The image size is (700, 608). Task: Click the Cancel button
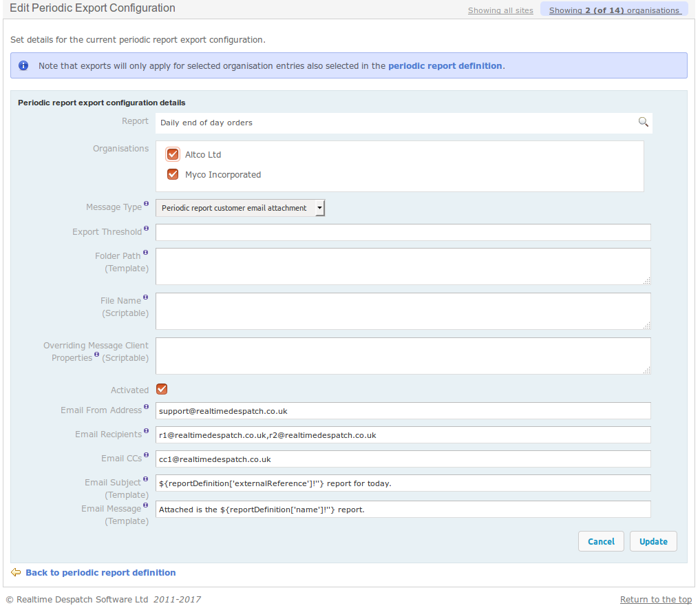click(x=601, y=541)
